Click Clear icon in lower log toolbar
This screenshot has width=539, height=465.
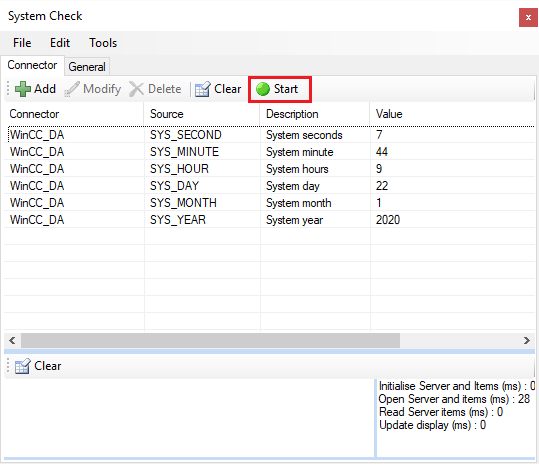click(x=22, y=366)
